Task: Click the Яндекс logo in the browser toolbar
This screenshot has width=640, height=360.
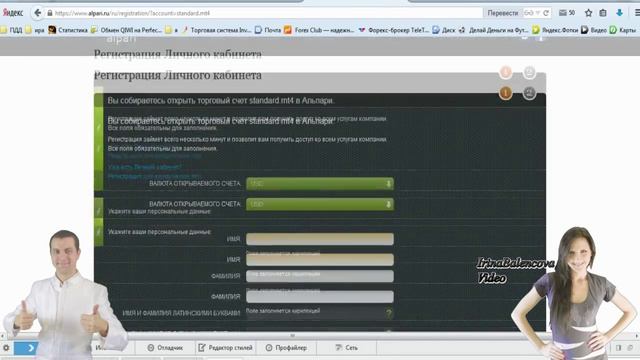Action: [x=13, y=13]
